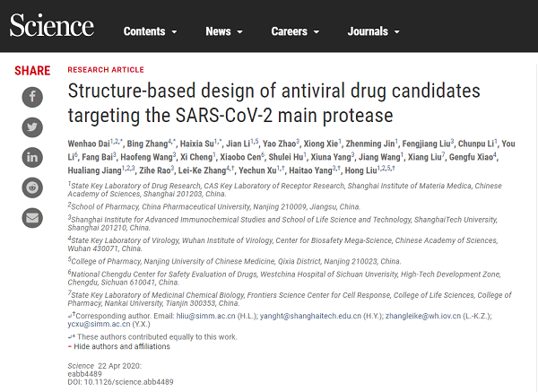Expand the Journals dropdown menu
This screenshot has height=392, width=538.
coord(373,31)
